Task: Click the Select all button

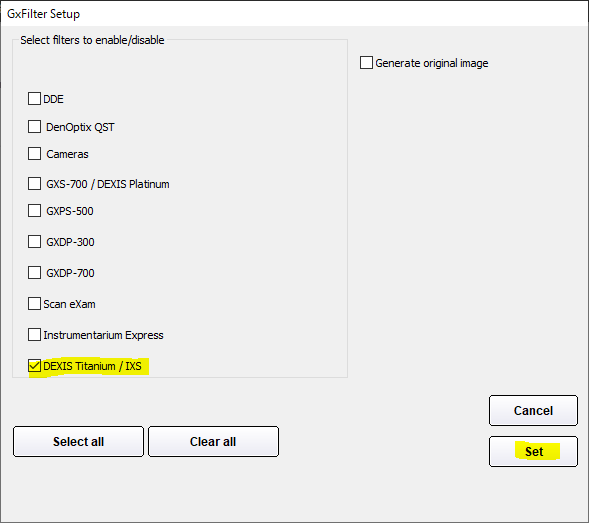Action: tap(78, 441)
